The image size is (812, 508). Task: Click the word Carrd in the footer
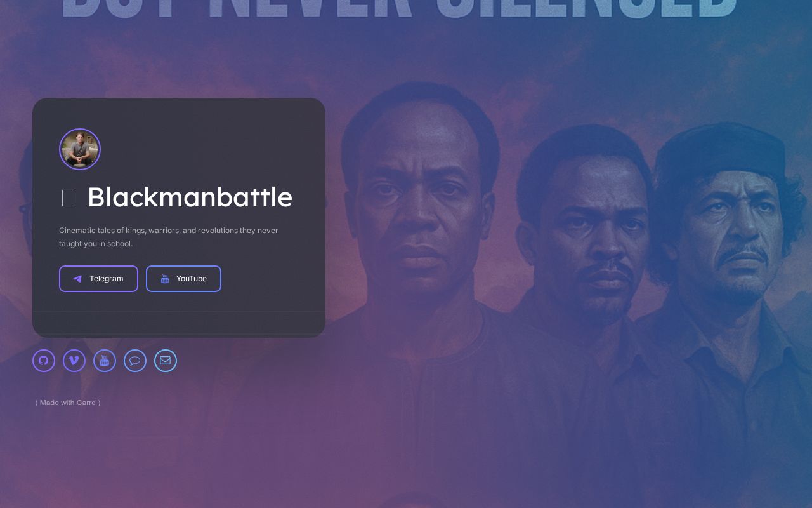[x=86, y=403]
